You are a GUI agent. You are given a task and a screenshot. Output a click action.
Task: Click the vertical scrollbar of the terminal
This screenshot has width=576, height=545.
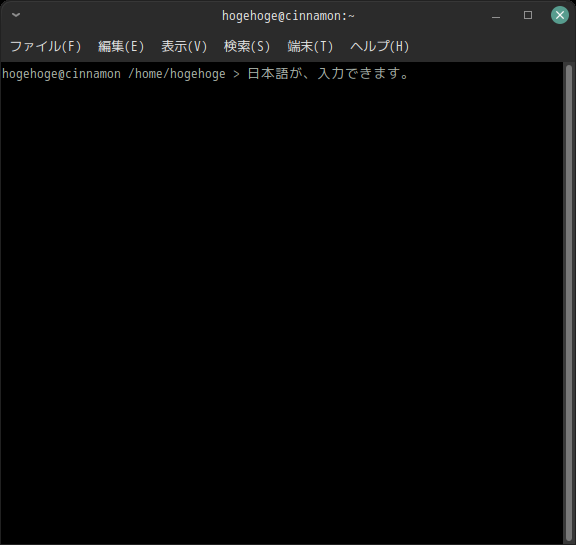pos(569,303)
